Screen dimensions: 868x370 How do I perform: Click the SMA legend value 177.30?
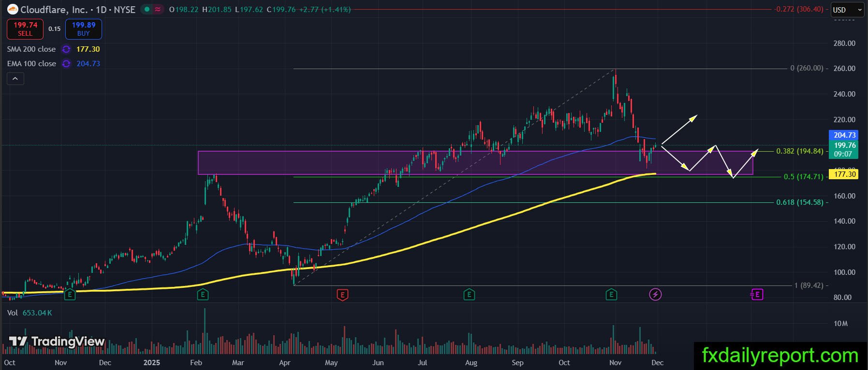tap(88, 49)
